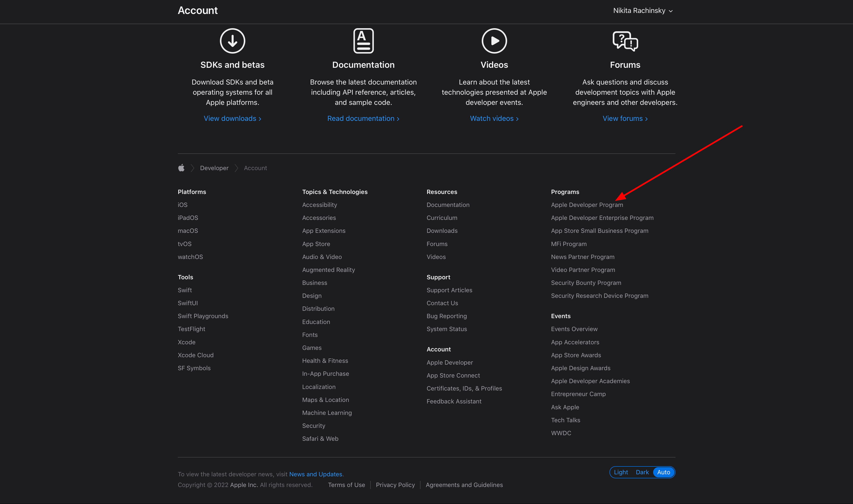Open Apple Developer Academies link

590,381
